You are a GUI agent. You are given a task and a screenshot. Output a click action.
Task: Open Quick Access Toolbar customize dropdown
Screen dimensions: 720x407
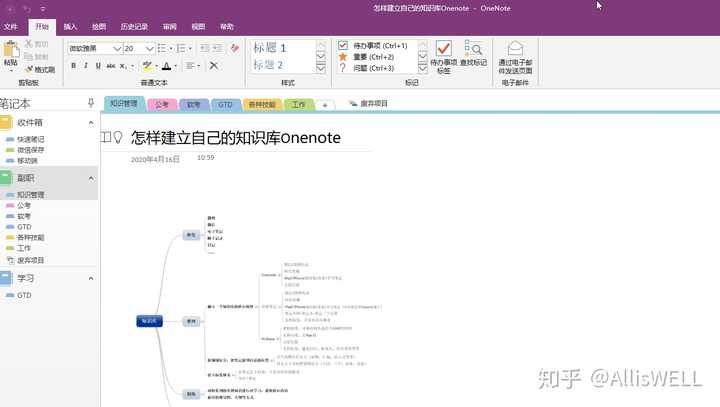[x=43, y=9]
